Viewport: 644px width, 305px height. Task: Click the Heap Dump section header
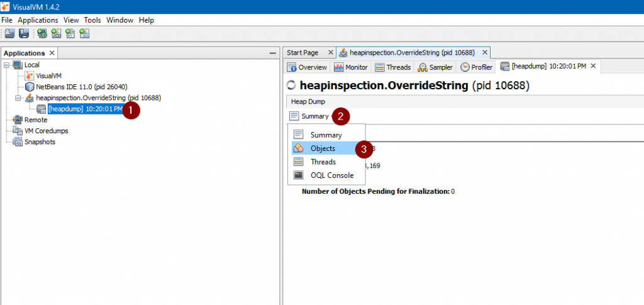[465, 101]
